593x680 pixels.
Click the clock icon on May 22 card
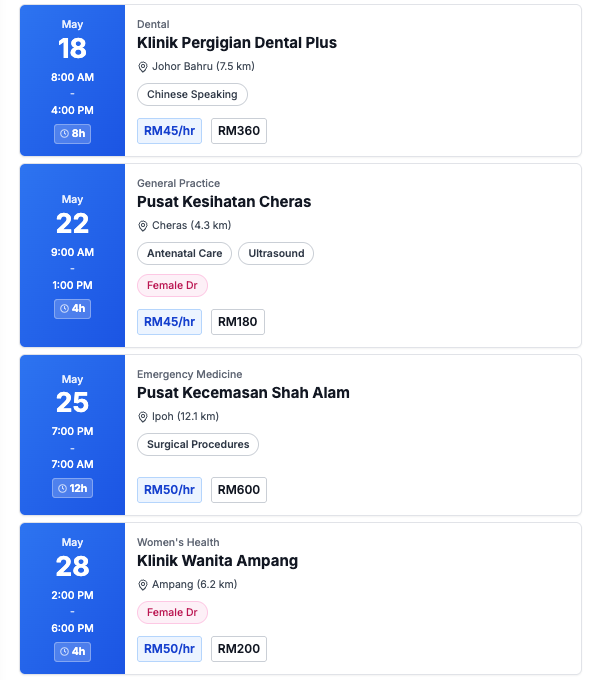click(x=64, y=308)
